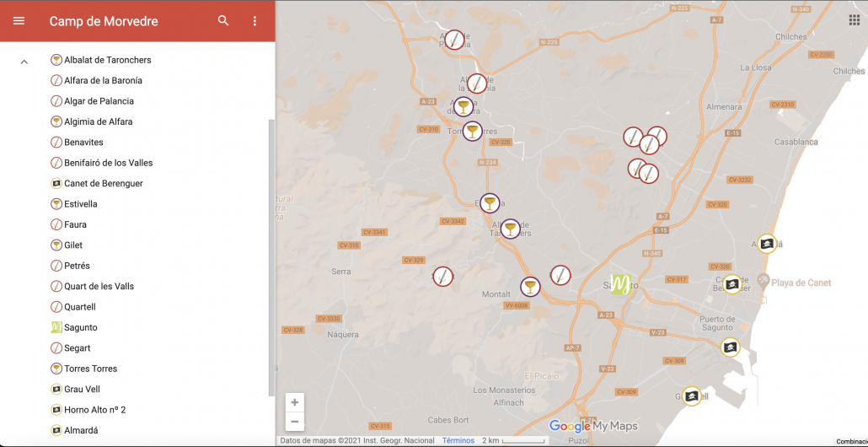Click the search magnifier icon
This screenshot has width=868, height=447.
(223, 21)
